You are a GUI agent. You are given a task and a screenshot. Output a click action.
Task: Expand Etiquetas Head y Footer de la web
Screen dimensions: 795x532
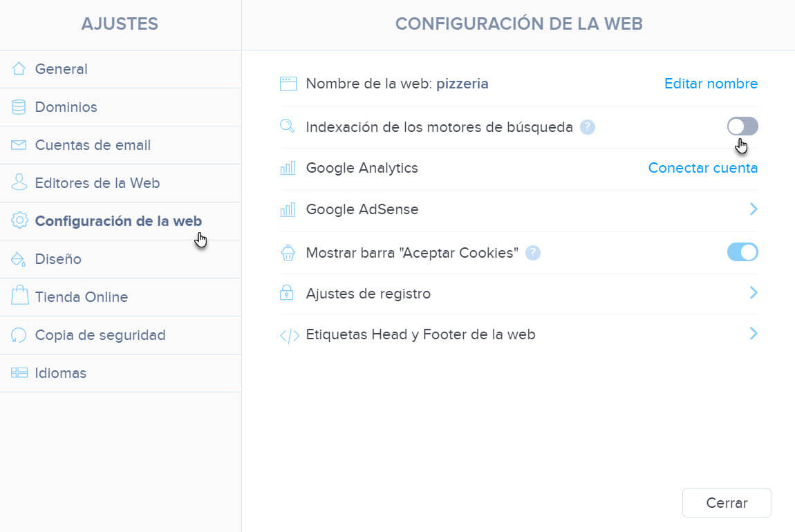pos(753,334)
